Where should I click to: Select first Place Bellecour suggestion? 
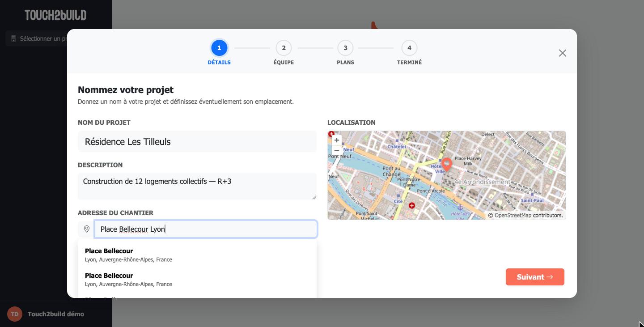pos(197,255)
